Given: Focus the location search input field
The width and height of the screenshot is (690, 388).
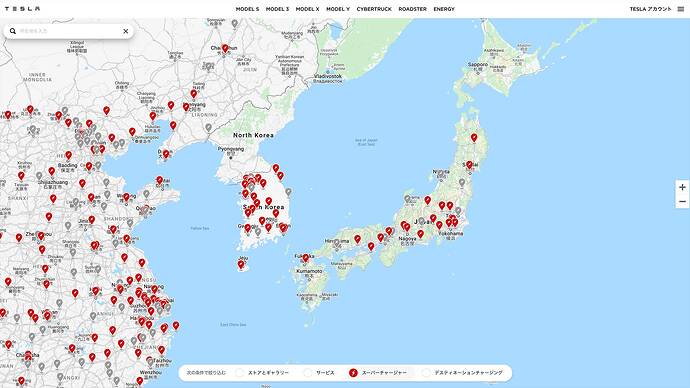Looking at the screenshot, I should 69,31.
